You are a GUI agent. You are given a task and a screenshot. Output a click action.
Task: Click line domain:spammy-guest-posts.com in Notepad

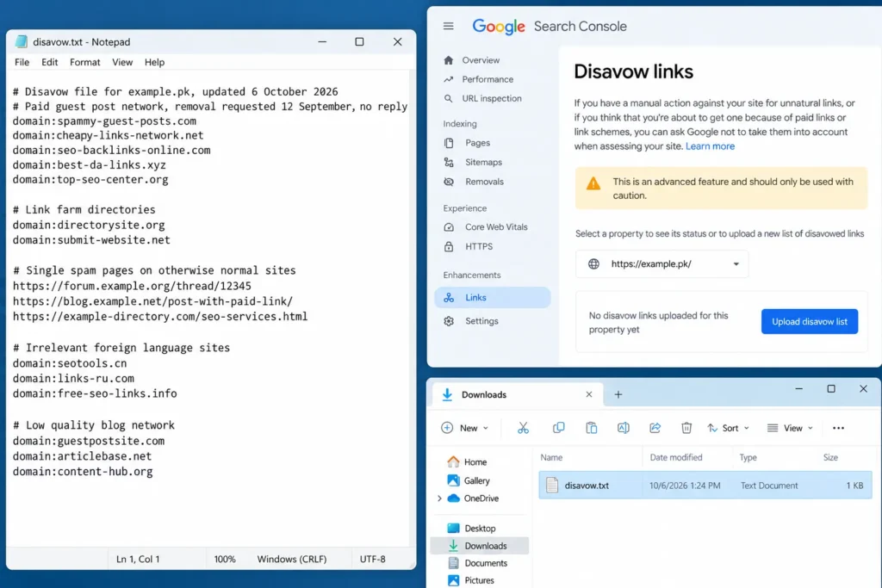(104, 121)
